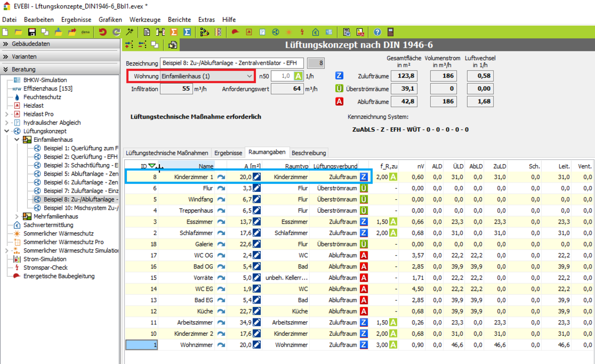Toggle the red A badge in the Bad OG row
The image size is (595, 364).
point(363,266)
